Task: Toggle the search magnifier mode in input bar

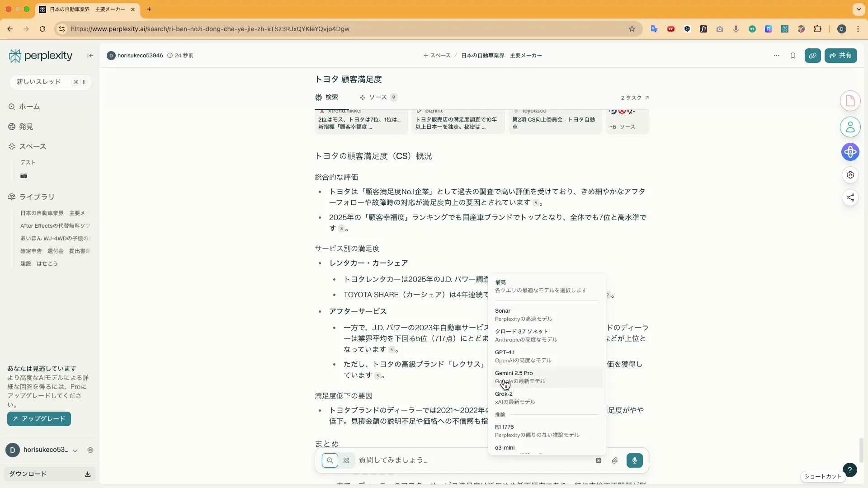Action: (x=330, y=460)
